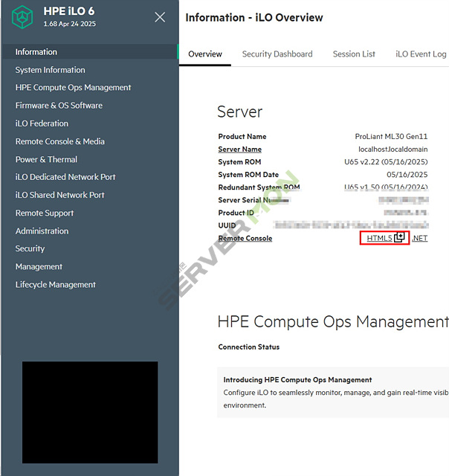Select Security in the sidebar

[x=30, y=248]
